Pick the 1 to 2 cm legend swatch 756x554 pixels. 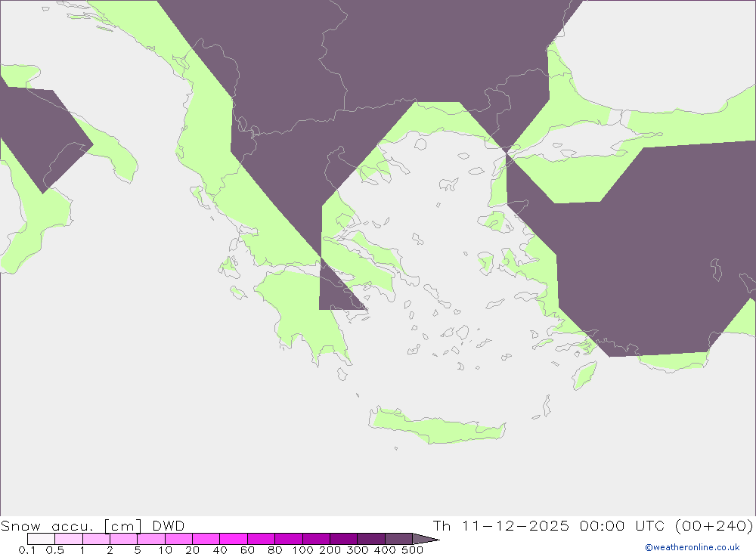[x=97, y=539]
